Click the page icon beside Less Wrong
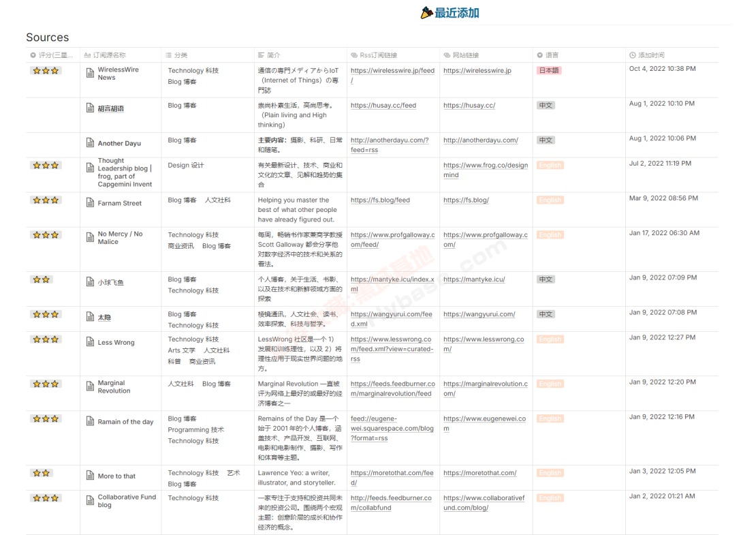Viewport: 756px width, 535px height. coord(90,341)
